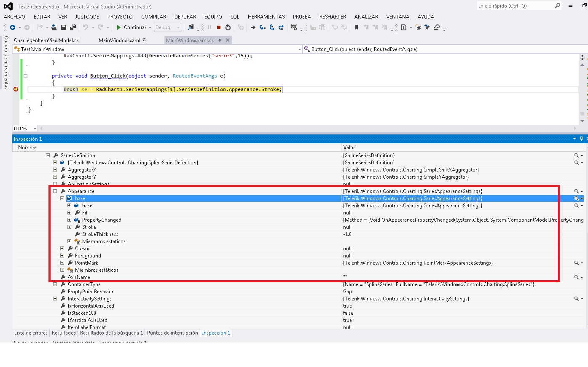Click the Navigate Backward arrow icon
The width and height of the screenshot is (588, 367).
pos(13,27)
